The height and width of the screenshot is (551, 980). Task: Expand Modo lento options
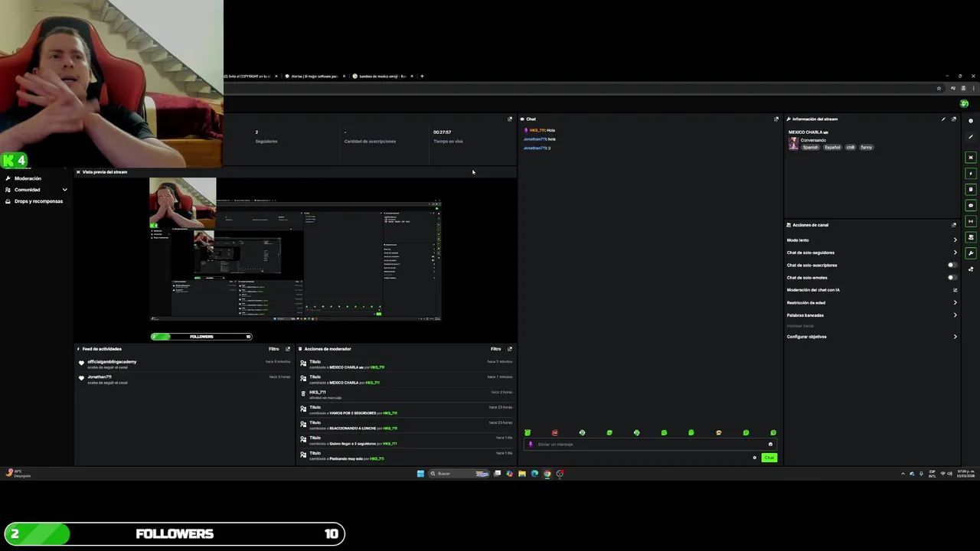955,240
